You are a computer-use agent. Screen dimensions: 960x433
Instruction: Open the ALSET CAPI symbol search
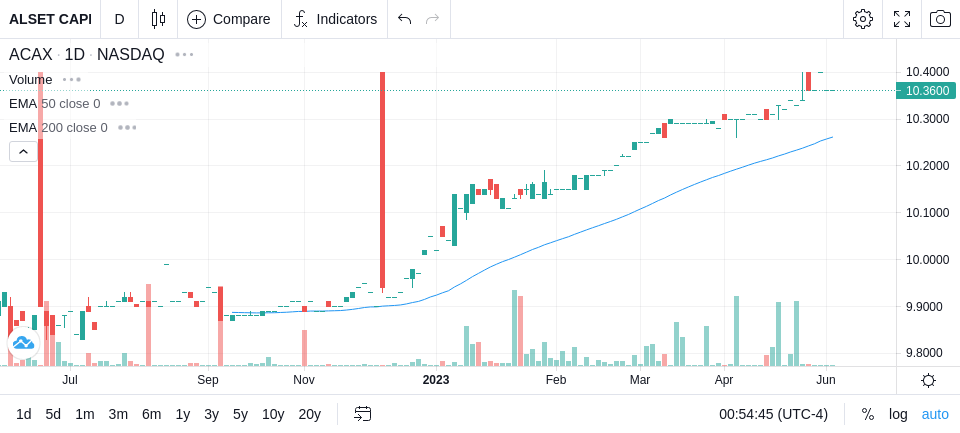(x=50, y=19)
